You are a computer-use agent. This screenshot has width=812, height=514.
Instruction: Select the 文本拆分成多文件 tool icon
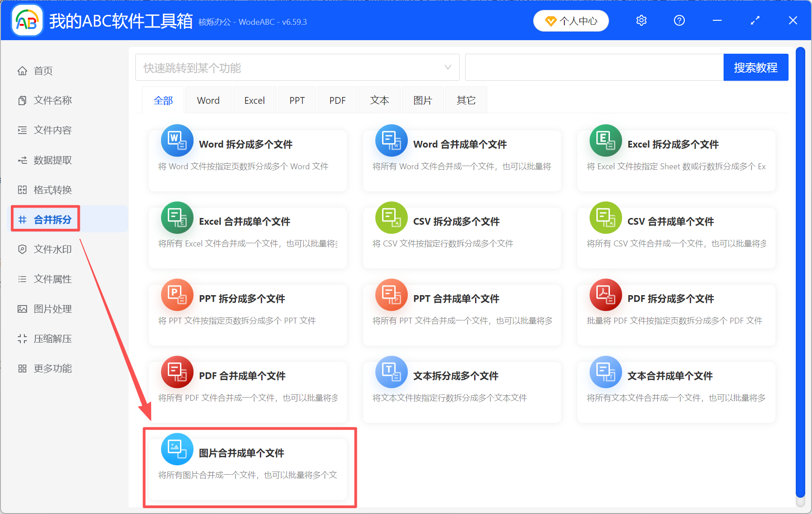coord(391,372)
